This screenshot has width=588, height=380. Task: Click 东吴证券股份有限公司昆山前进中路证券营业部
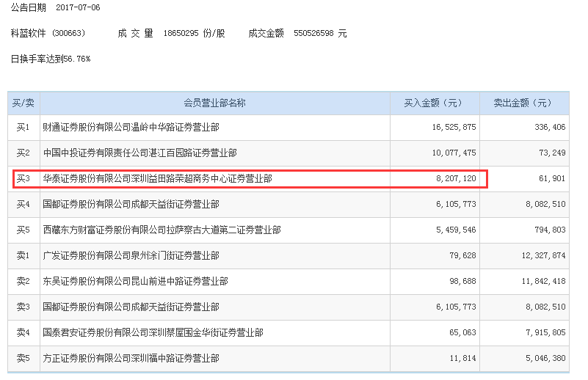[135, 282]
